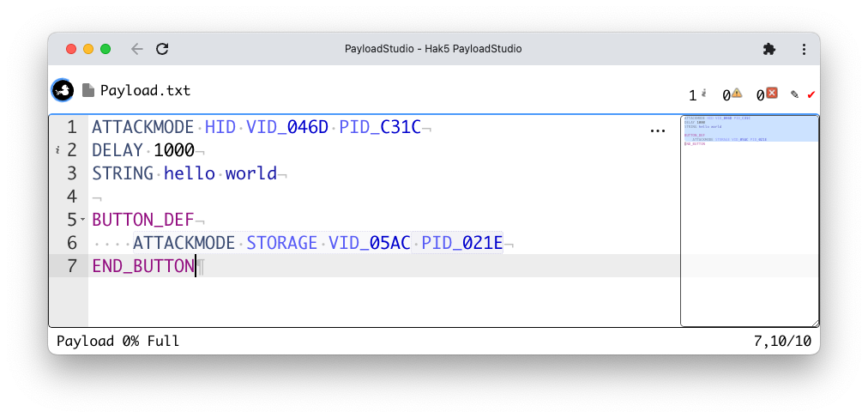Screen dimensions: 868x418
Task: Reload the PayloadStudio page
Action: (162, 49)
